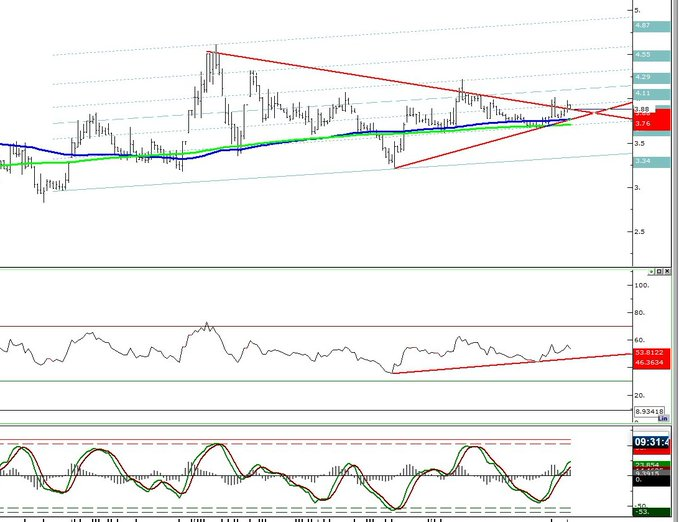The height and width of the screenshot is (522, 679).
Task: Click the 09:31 countdown clock label
Action: point(652,443)
